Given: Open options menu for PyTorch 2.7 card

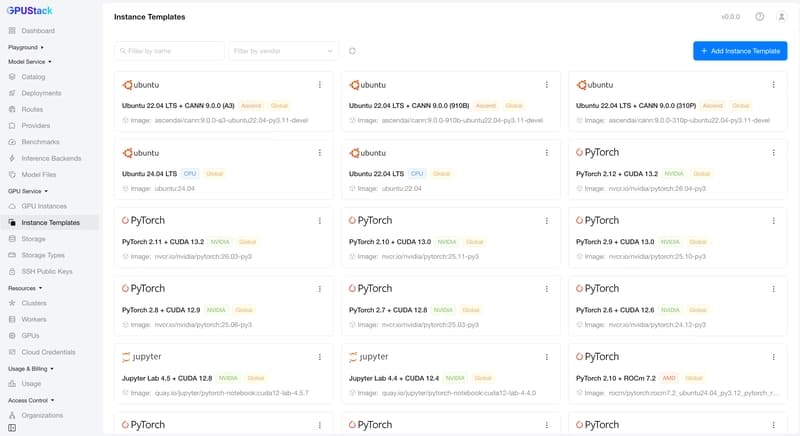Looking at the screenshot, I should coord(546,289).
